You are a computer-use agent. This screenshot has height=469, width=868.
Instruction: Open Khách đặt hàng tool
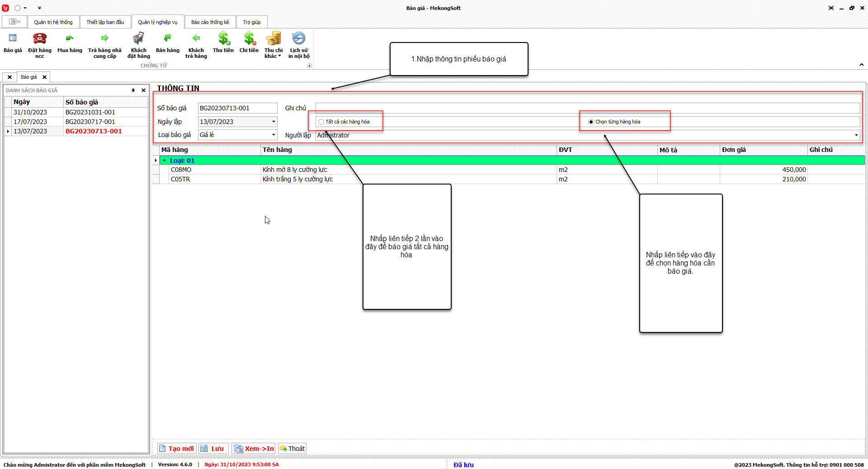pyautogui.click(x=139, y=45)
